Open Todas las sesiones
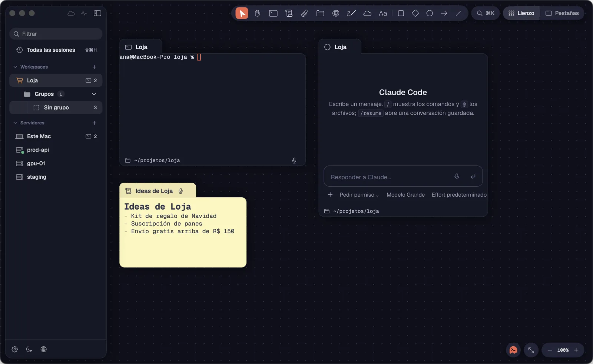Viewport: 593px width, 364px height. click(x=56, y=50)
